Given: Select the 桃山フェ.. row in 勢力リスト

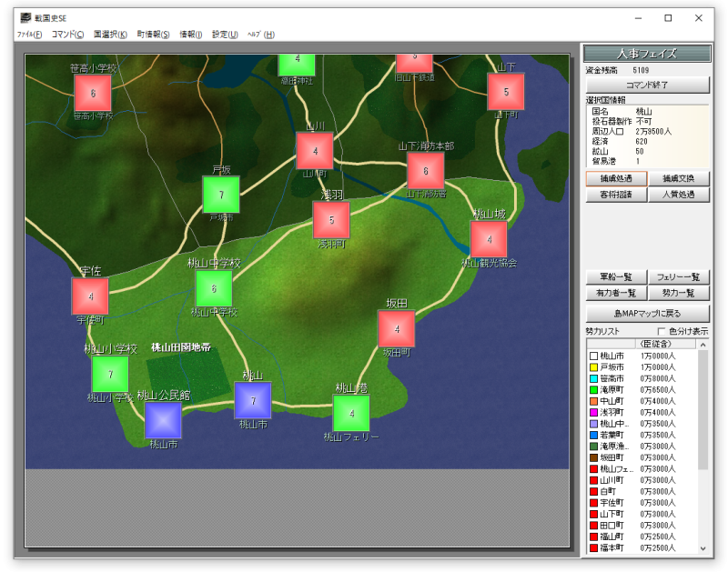Looking at the screenshot, I should point(642,469).
